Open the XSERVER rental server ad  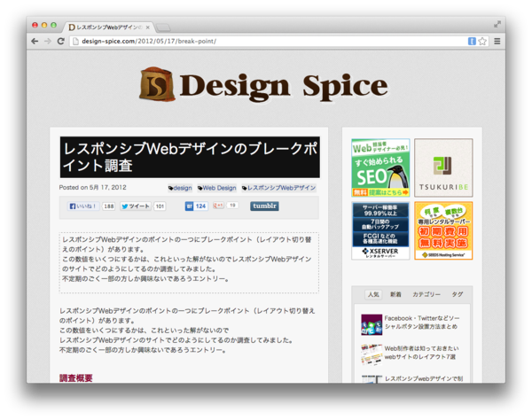point(380,231)
